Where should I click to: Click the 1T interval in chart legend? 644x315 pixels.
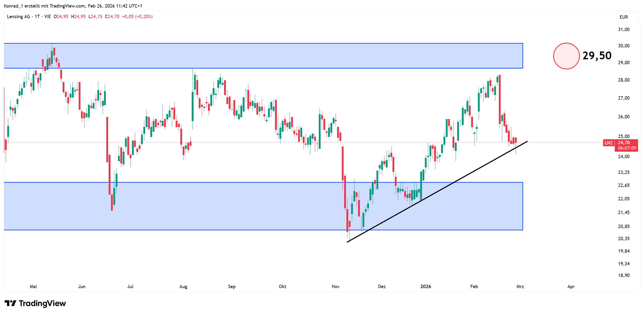click(37, 17)
